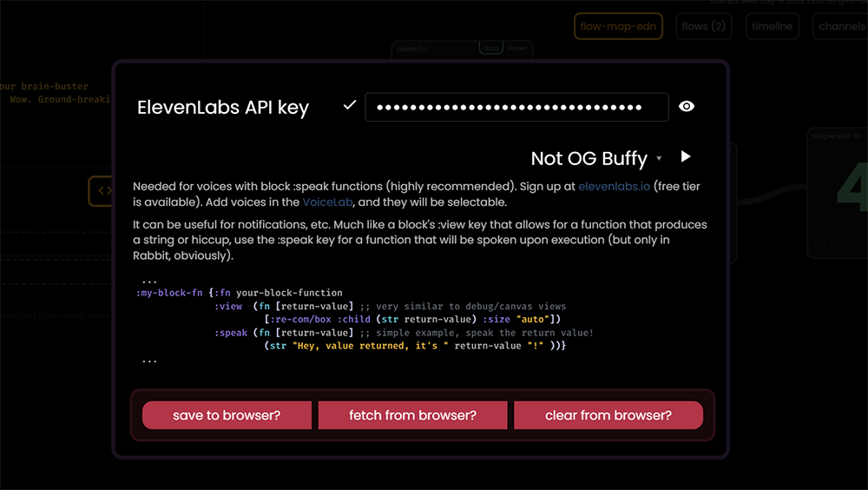Play the selected voice sample
Viewport: 868px width, 490px height.
[686, 157]
